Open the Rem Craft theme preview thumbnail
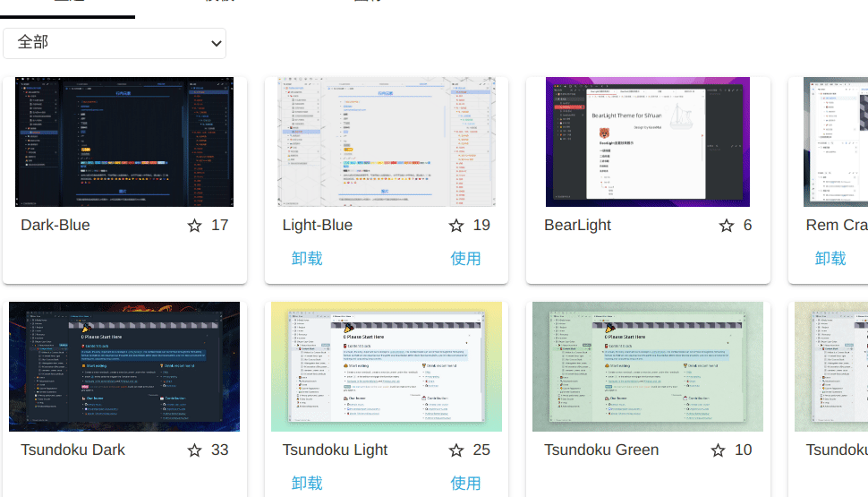This screenshot has height=497, width=868. tap(836, 141)
